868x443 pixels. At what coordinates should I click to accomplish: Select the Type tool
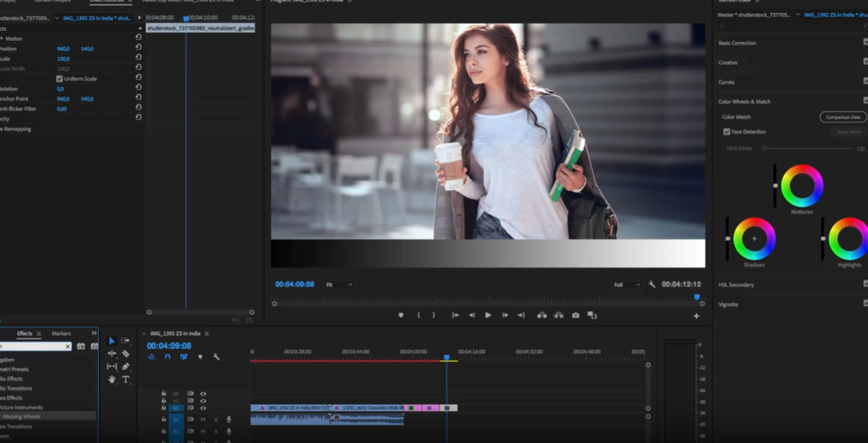(126, 379)
